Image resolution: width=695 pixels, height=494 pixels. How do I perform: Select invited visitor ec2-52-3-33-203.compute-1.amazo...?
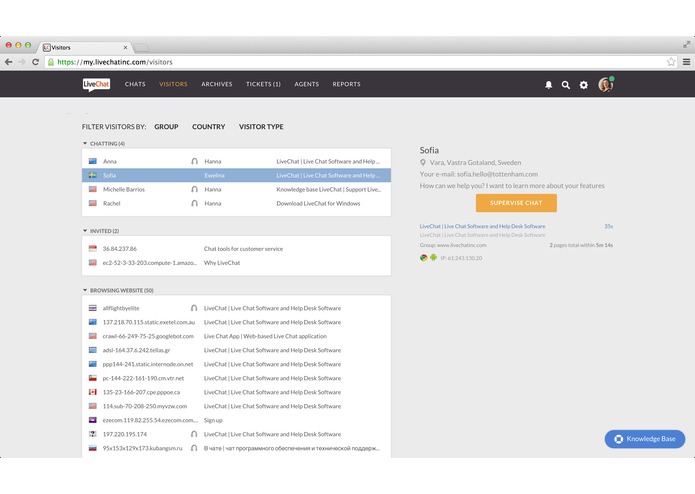click(236, 263)
